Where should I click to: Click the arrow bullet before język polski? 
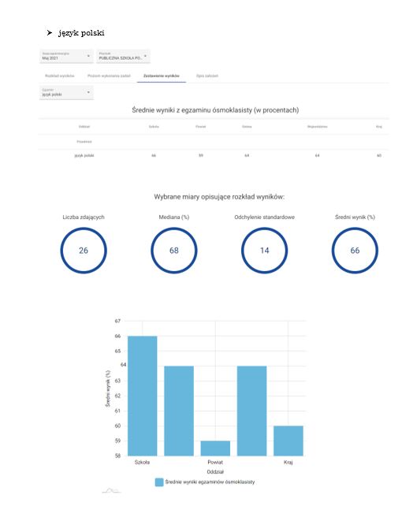click(50, 33)
